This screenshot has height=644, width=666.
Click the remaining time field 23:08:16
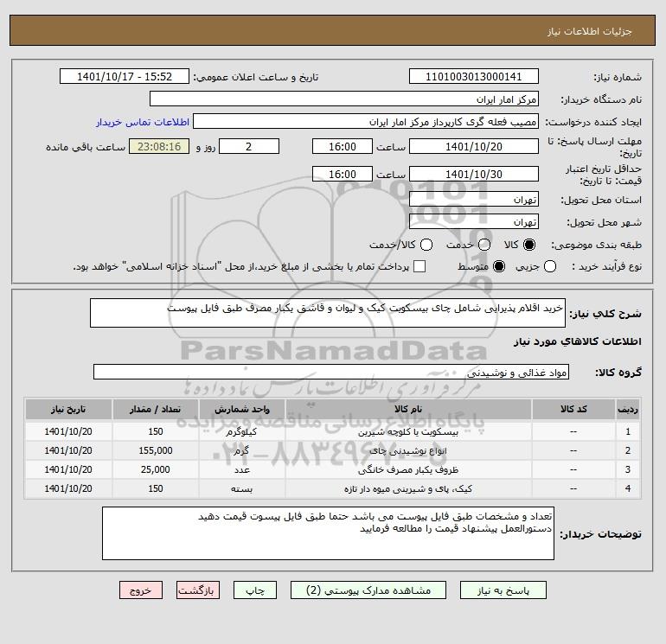[159, 146]
